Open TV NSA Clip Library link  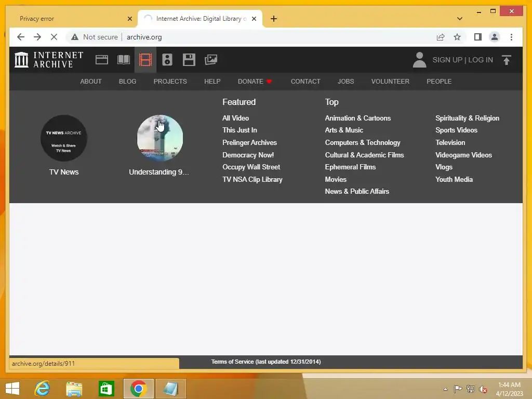(x=252, y=179)
